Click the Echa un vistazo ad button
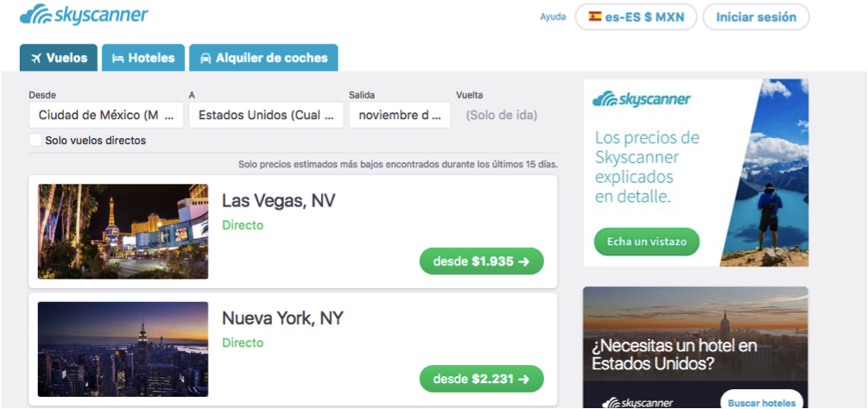 [x=647, y=242]
